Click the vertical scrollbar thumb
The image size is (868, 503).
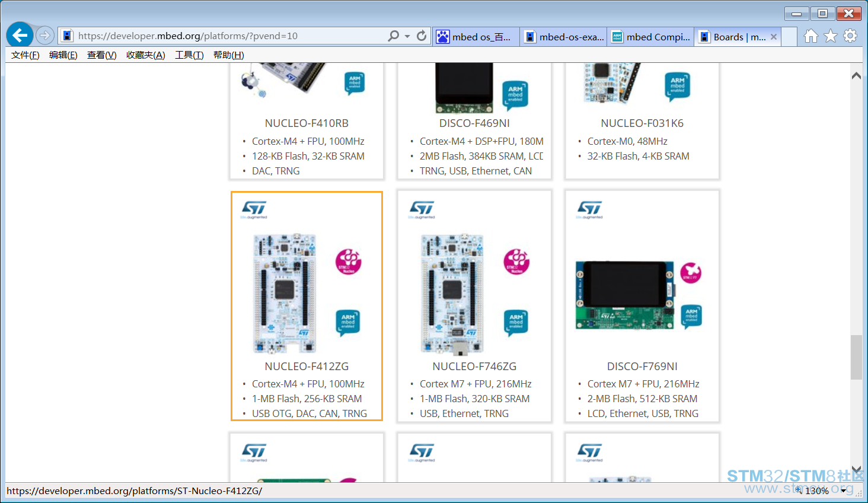coord(856,357)
